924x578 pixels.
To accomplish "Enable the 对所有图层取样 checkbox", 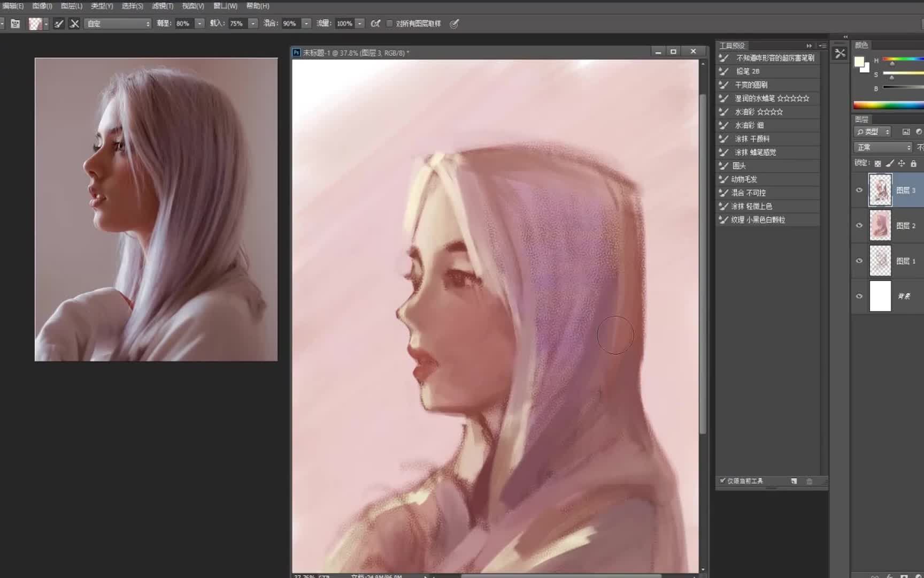I will tap(389, 23).
